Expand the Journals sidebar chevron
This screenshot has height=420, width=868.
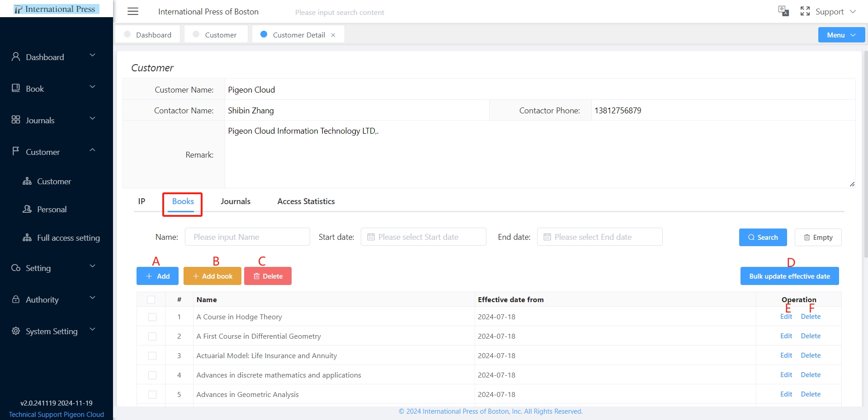coord(92,118)
